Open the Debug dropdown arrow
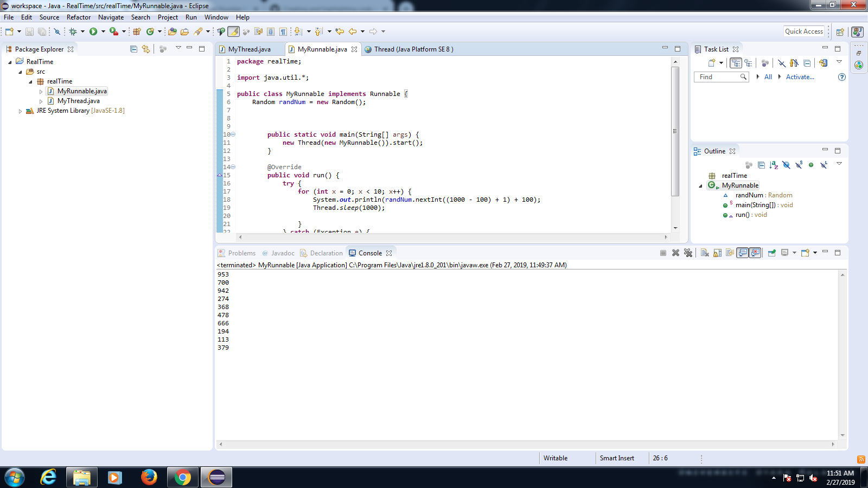Viewport: 868px width, 488px height. [82, 31]
